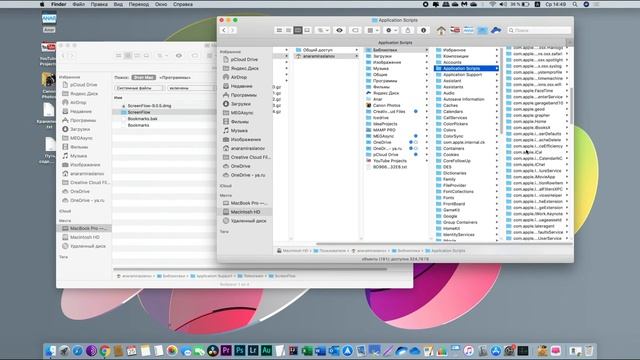Click the blue cloud toolbar shortcut
The image size is (640, 360).
496,30
